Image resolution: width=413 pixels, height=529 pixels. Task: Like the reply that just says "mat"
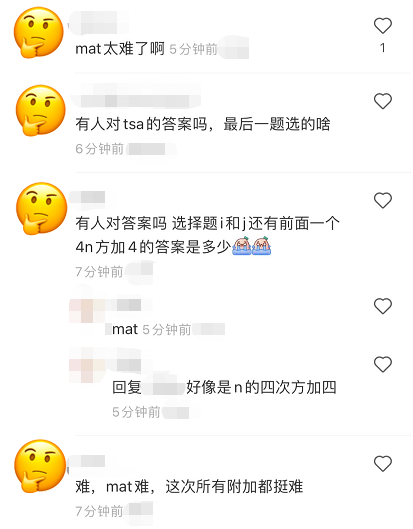tap(383, 306)
